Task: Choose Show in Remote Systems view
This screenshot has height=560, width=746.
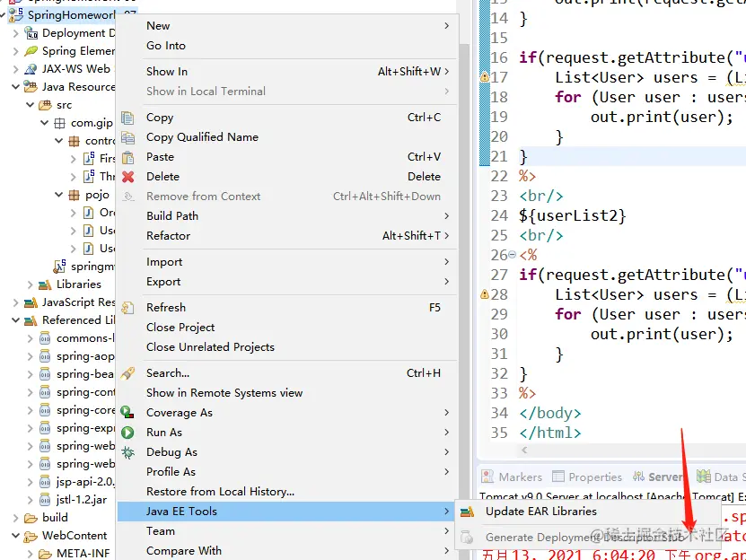Action: 287,393
